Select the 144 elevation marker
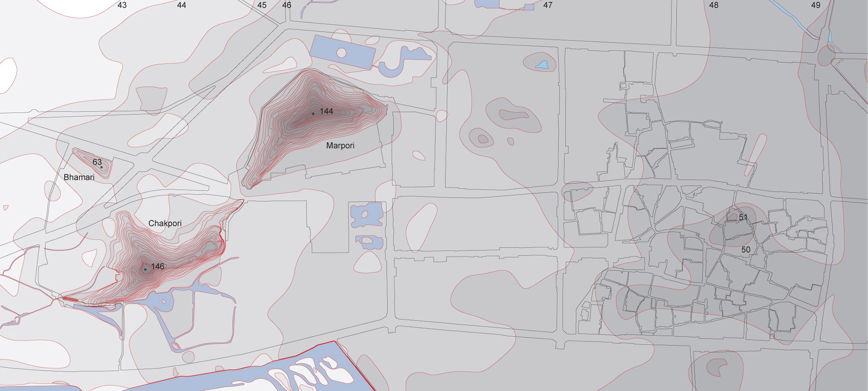868x391 pixels. point(326,111)
